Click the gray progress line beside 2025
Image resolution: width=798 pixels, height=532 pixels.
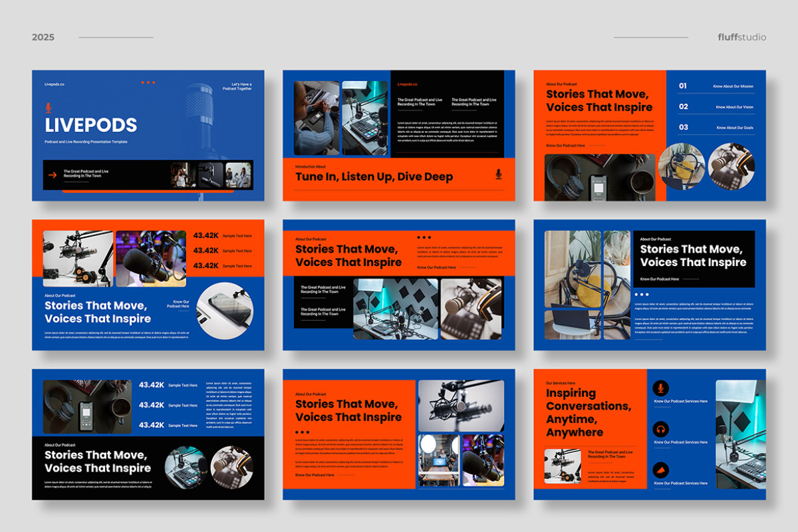pos(116,37)
